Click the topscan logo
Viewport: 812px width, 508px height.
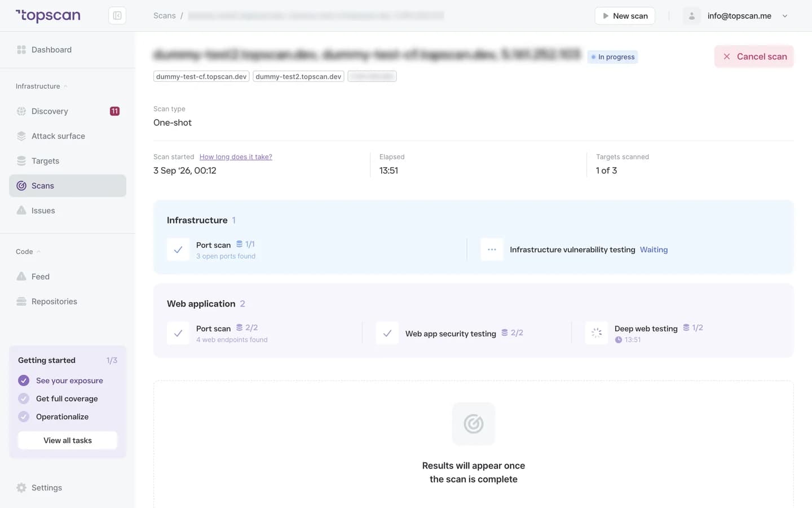pyautogui.click(x=48, y=16)
